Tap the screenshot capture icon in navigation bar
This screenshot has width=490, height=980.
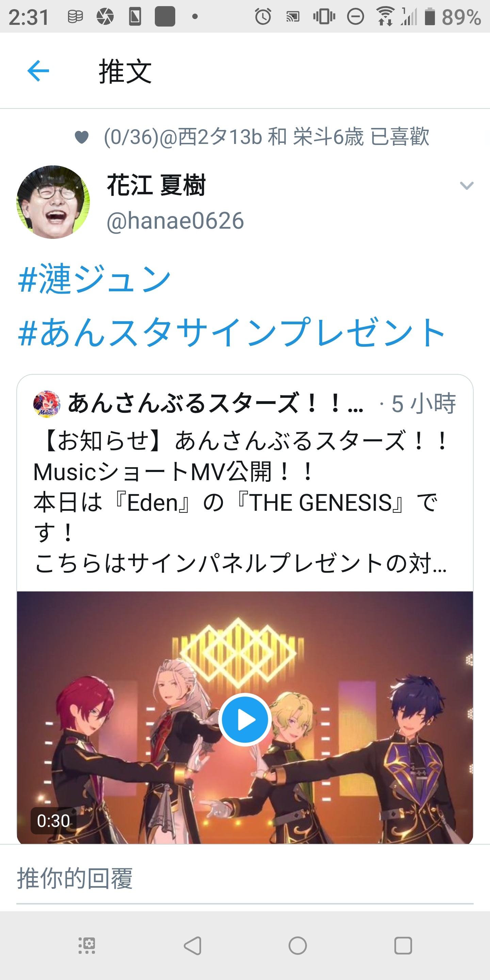87,945
